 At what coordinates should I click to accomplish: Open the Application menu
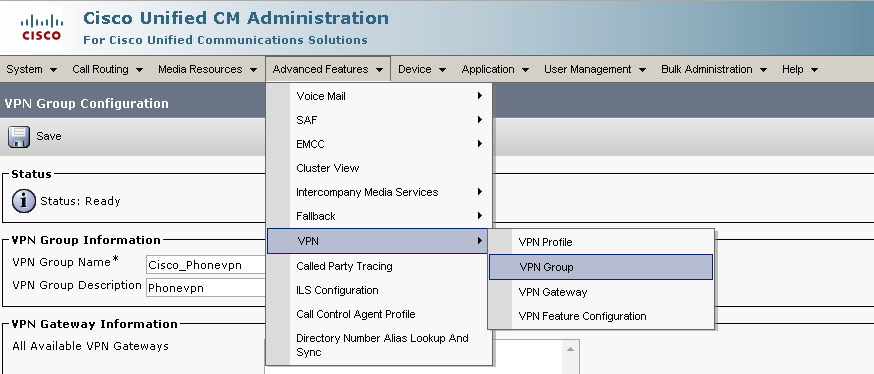(495, 70)
